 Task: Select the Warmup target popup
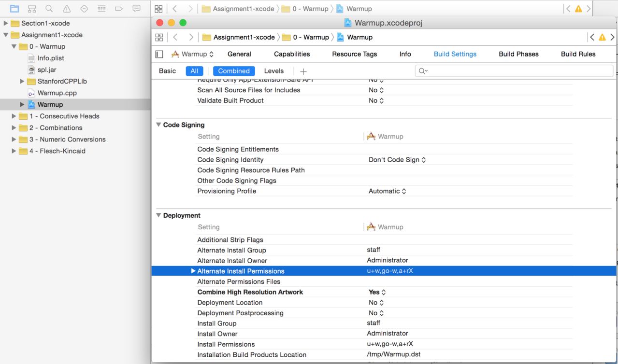[193, 54]
